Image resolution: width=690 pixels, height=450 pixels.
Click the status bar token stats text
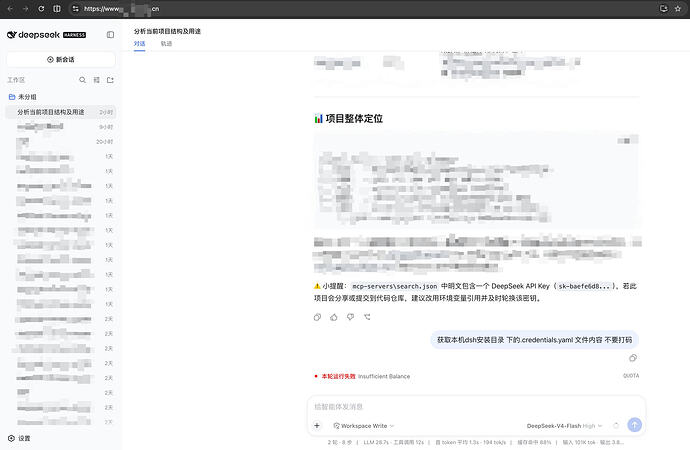click(475, 442)
